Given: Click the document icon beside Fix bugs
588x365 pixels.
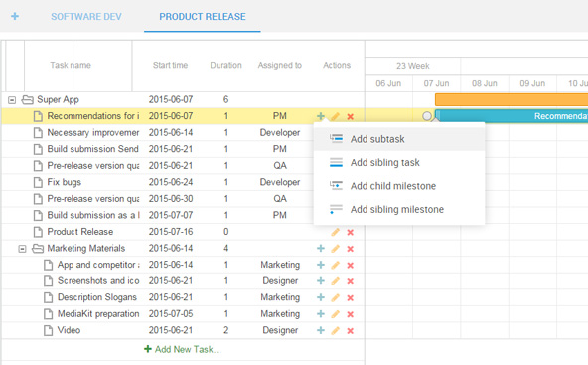Looking at the screenshot, I should [x=38, y=183].
